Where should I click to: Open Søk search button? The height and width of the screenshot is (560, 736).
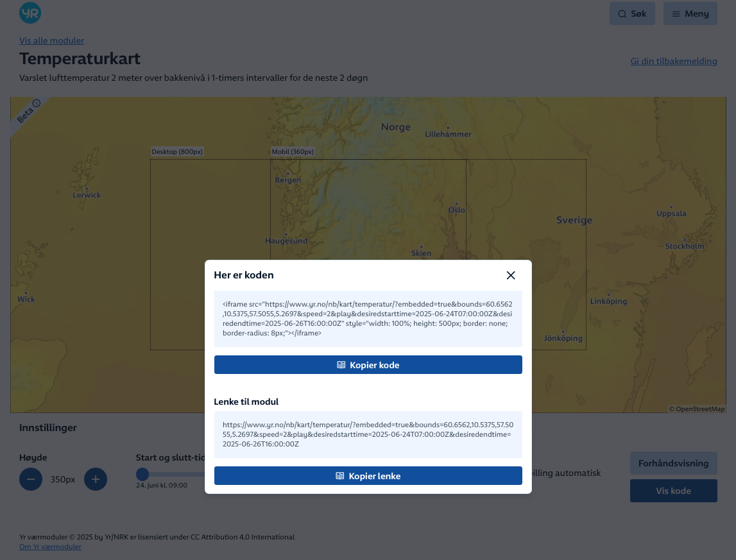pos(632,13)
